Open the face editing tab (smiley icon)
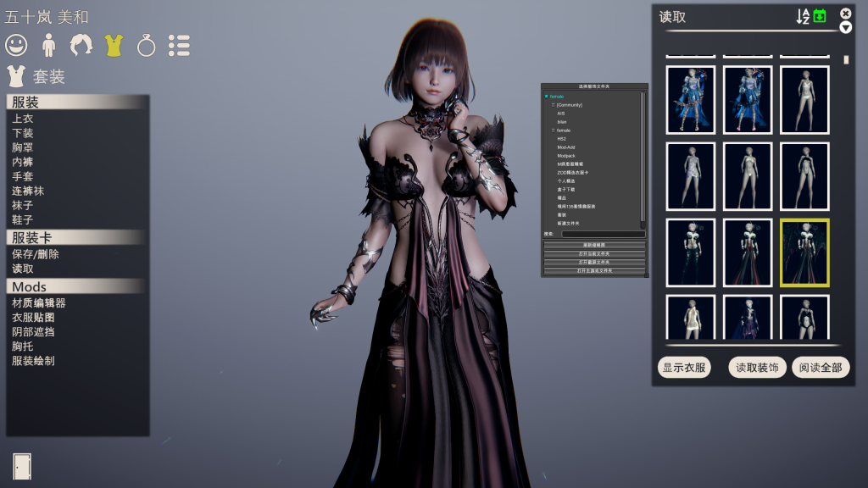The width and height of the screenshot is (868, 488). [x=16, y=46]
